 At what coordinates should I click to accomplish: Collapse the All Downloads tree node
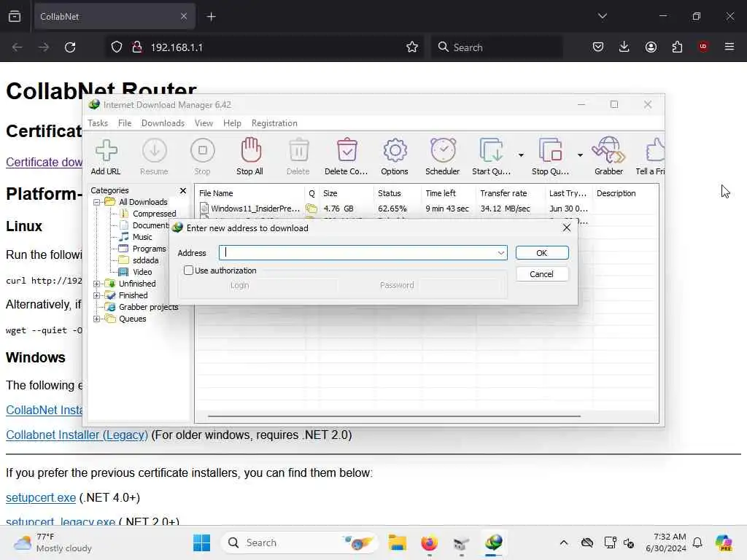tap(97, 203)
